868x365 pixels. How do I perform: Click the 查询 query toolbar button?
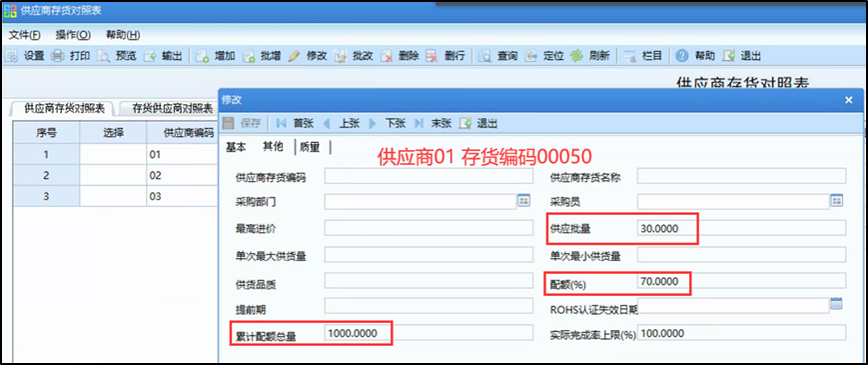click(497, 56)
